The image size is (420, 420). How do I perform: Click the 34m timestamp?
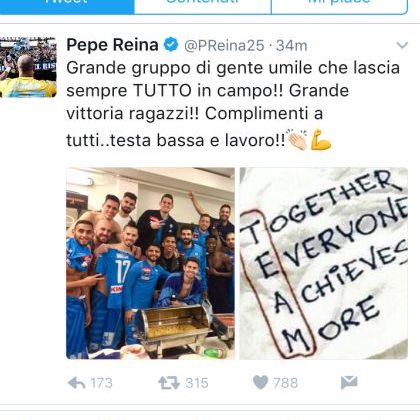[x=292, y=46]
